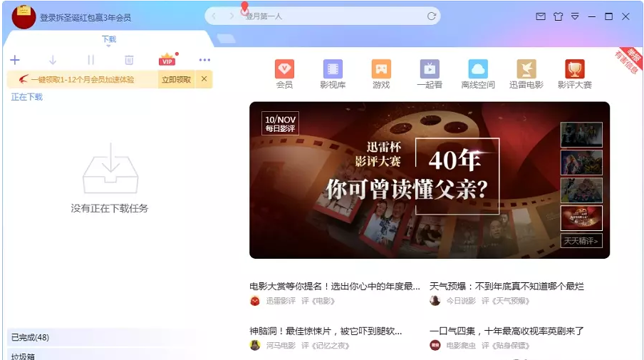
Task: Open the 会员 icon
Action: [x=284, y=74]
